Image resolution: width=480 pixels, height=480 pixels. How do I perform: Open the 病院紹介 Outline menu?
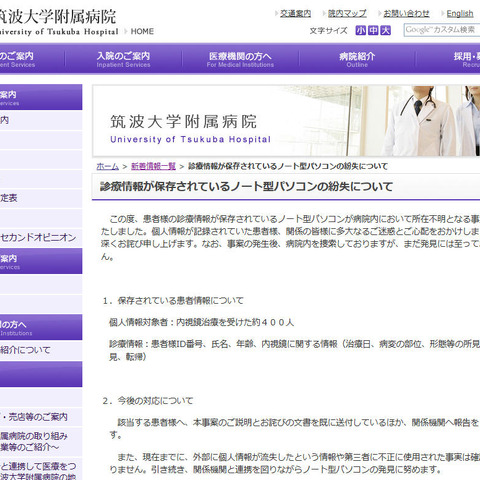[x=357, y=59]
